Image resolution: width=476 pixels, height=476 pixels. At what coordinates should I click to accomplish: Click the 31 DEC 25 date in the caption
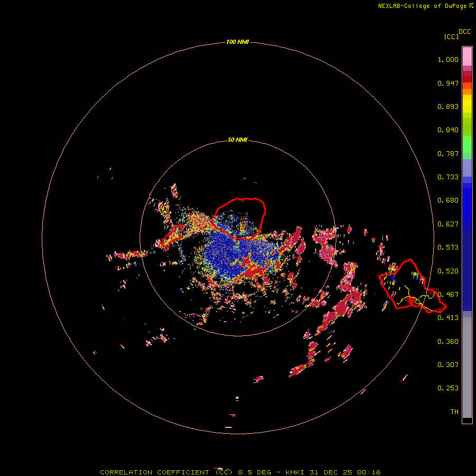point(331,472)
